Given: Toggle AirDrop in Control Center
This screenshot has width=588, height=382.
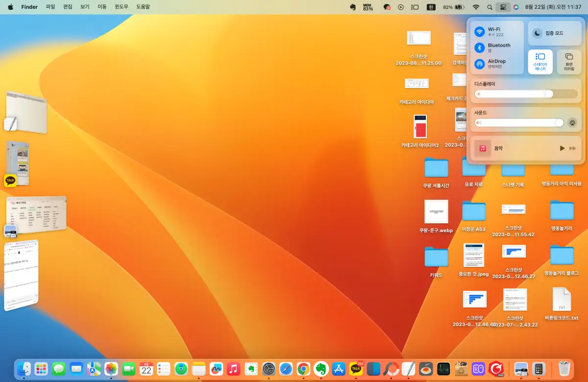Looking at the screenshot, I should pyautogui.click(x=480, y=64).
